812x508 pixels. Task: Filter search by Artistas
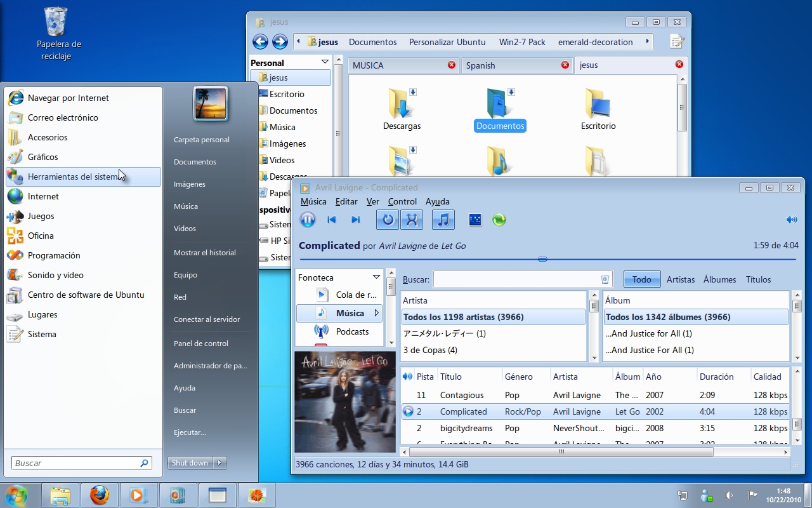[x=681, y=279]
